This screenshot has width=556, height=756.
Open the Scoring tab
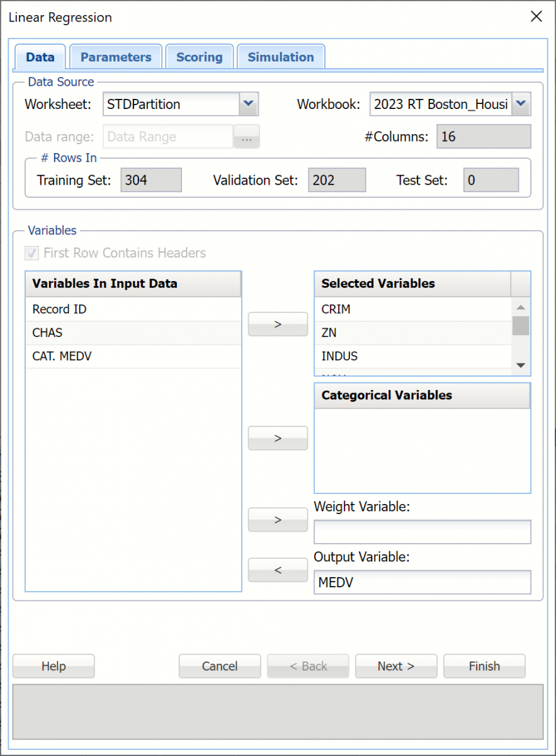[x=199, y=57]
